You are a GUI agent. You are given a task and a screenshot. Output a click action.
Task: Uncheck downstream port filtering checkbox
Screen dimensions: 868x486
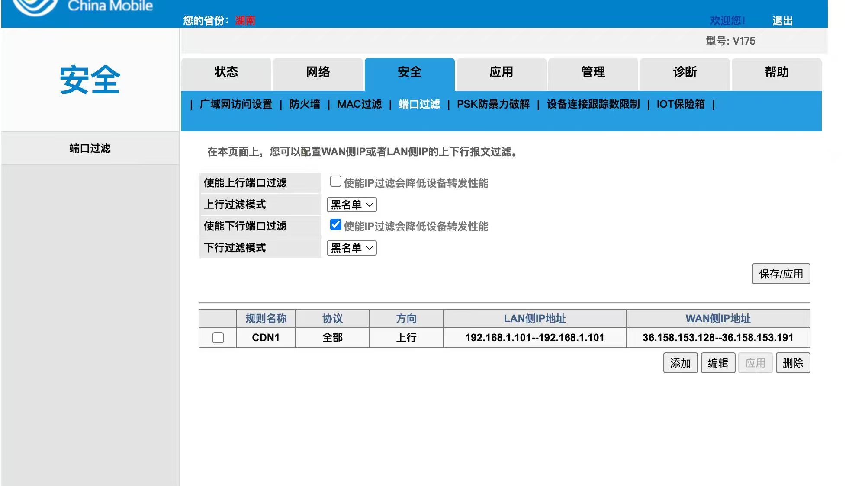click(x=335, y=224)
